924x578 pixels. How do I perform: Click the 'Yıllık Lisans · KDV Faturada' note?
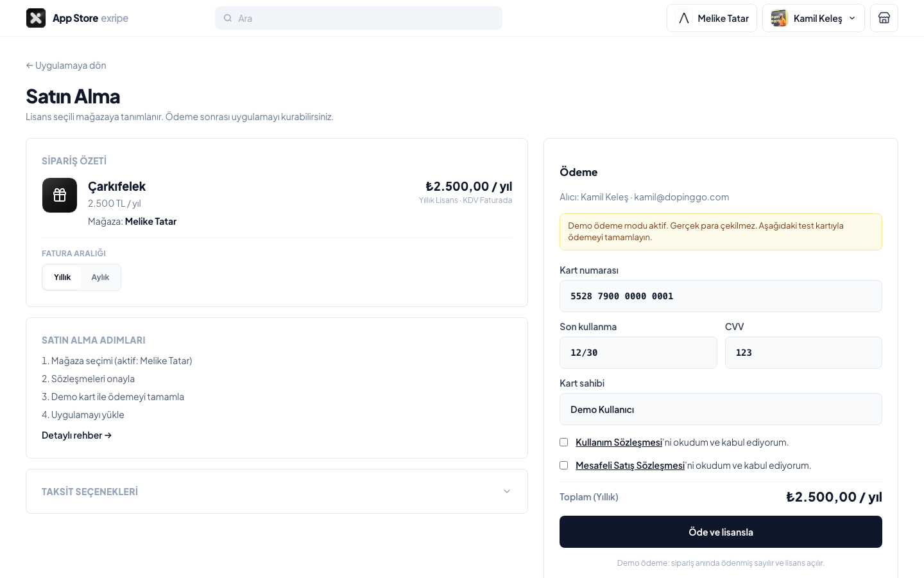[x=465, y=200]
